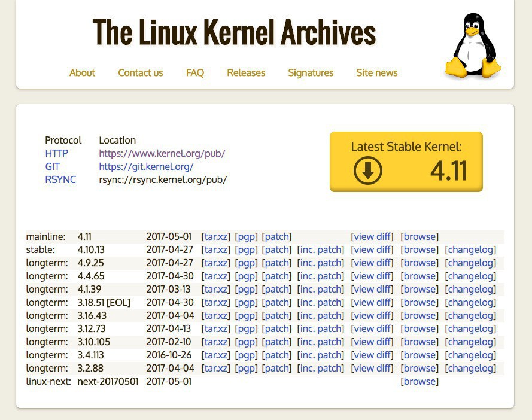Download tar.xz for longterm 4.4.65
The height and width of the screenshot is (420, 532).
point(216,276)
